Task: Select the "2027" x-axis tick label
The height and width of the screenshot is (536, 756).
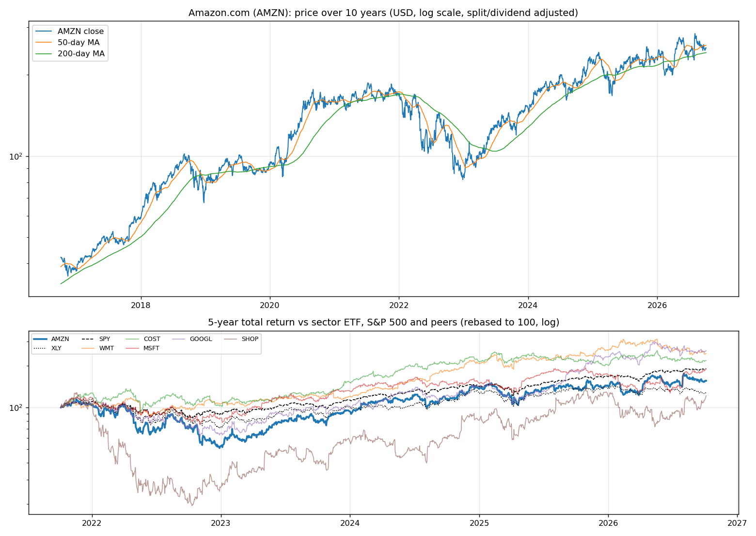Action: point(738,523)
